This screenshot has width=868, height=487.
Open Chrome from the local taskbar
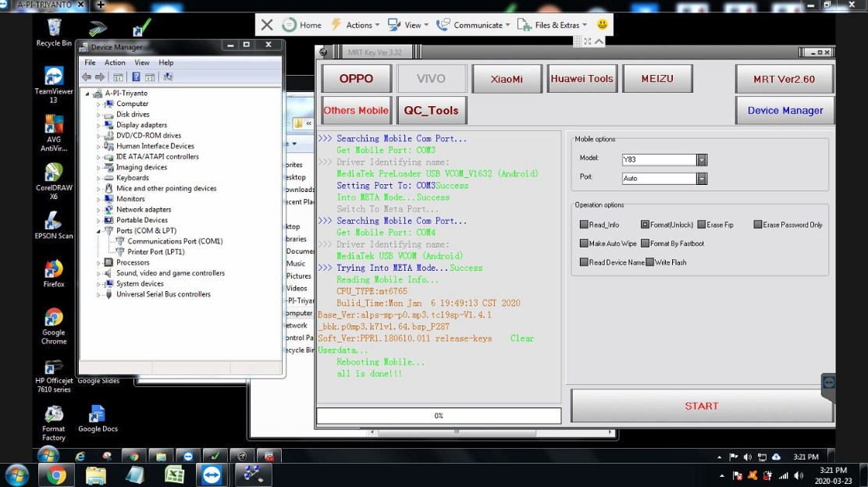click(56, 475)
